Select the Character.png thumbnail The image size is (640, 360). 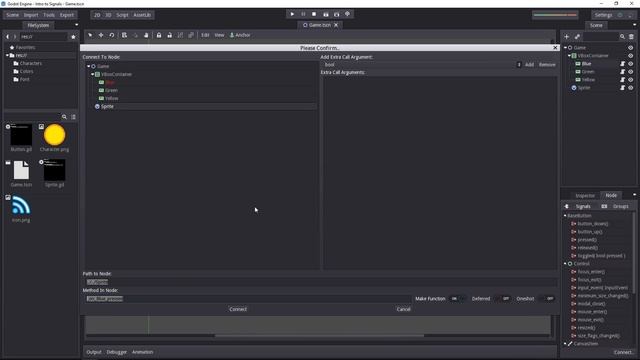point(54,135)
